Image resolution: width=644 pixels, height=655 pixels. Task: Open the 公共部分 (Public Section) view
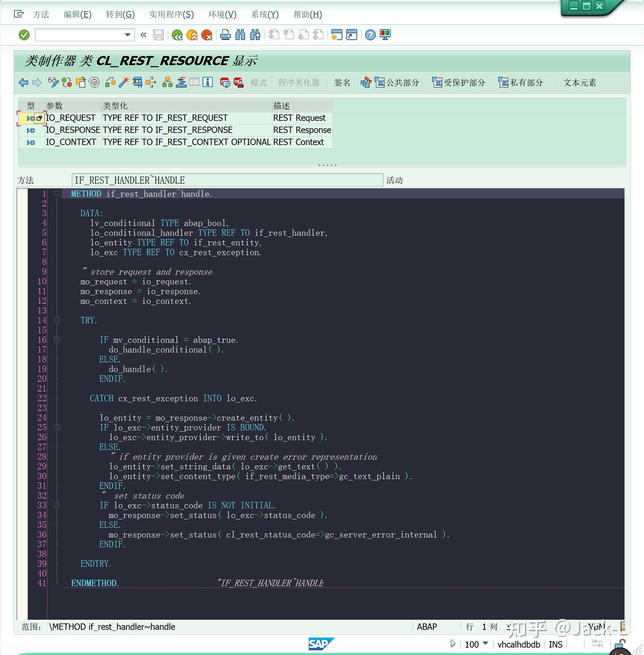point(402,82)
